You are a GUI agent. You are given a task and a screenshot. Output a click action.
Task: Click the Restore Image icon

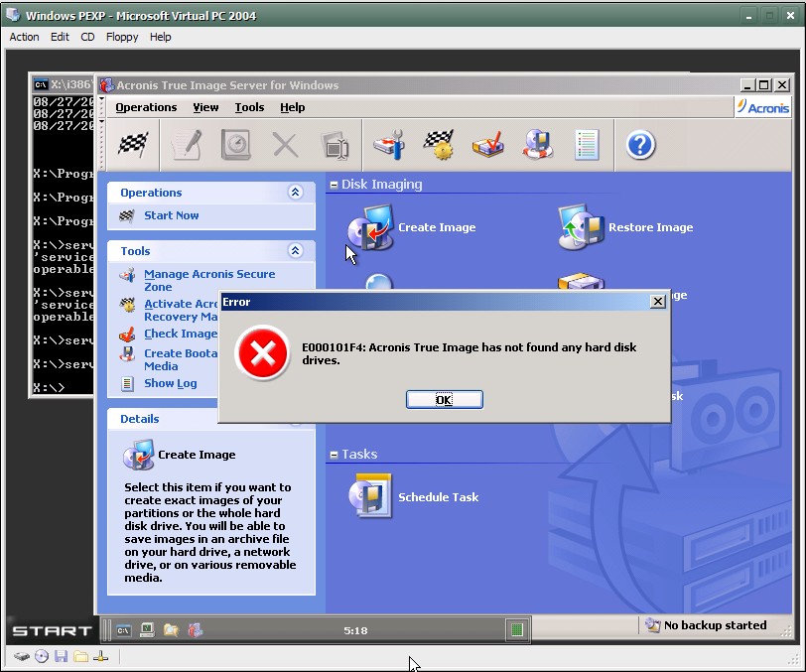(581, 227)
